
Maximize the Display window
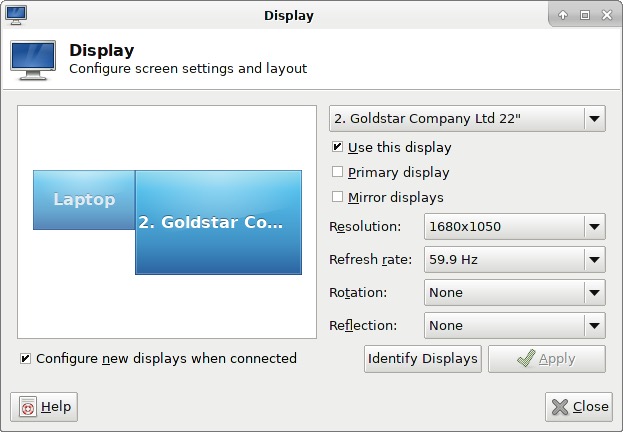click(x=585, y=15)
